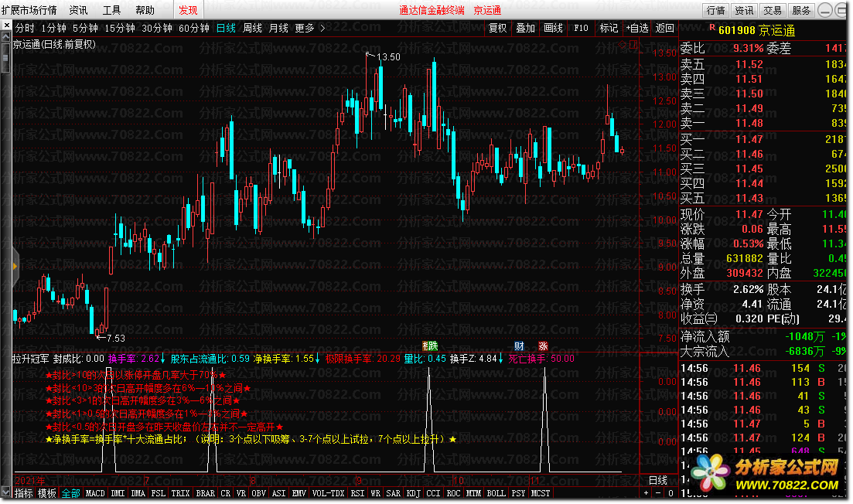The height and width of the screenshot is (504, 853).
Task: Select the BOLL indicator
Action: click(x=496, y=493)
